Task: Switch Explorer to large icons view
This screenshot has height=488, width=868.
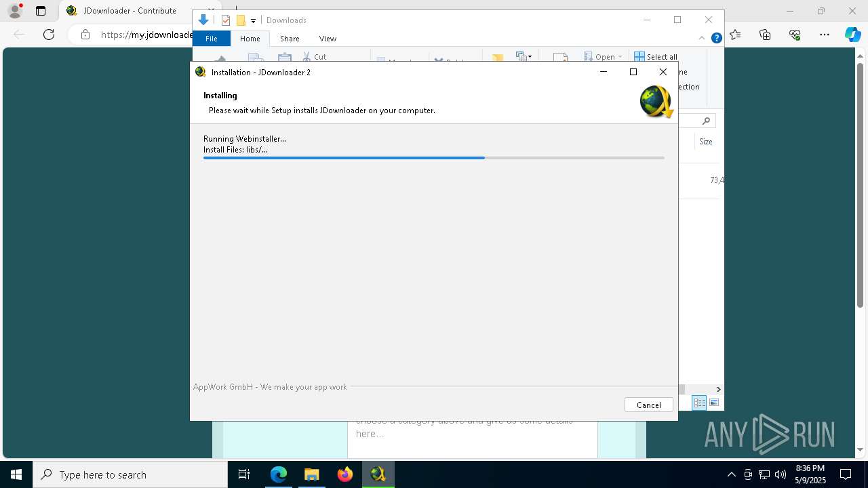Action: tap(714, 403)
